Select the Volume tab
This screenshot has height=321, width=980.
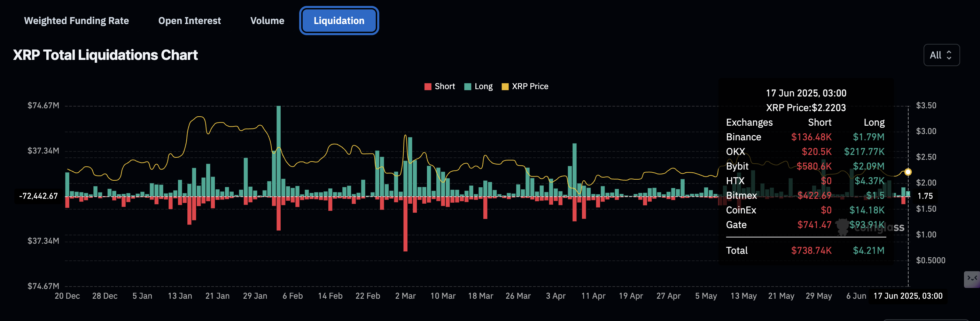click(x=267, y=21)
